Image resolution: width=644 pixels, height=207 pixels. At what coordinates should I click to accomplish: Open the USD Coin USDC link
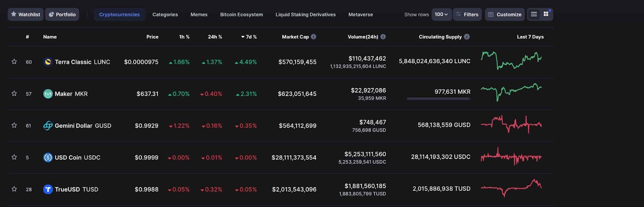[78, 157]
